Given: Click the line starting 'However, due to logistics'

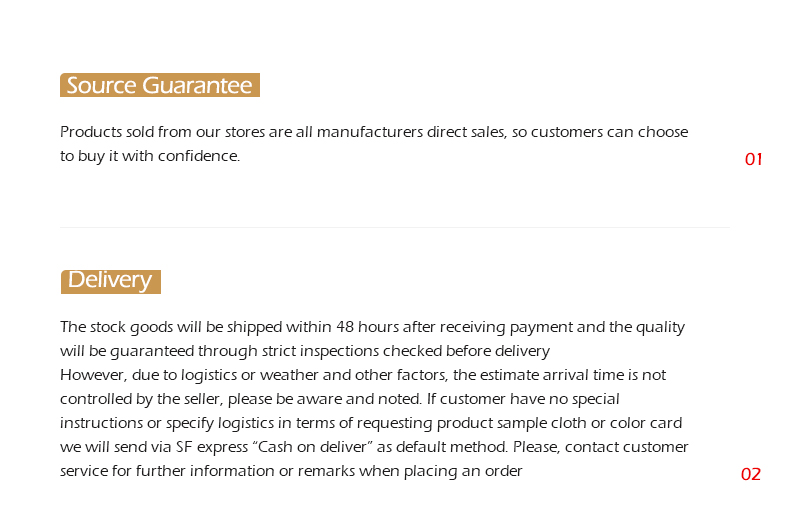Looking at the screenshot, I should (x=363, y=375).
